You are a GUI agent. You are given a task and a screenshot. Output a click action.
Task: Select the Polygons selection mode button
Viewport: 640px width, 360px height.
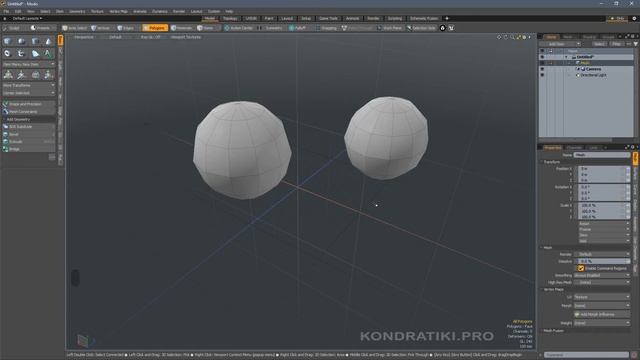click(x=155, y=28)
